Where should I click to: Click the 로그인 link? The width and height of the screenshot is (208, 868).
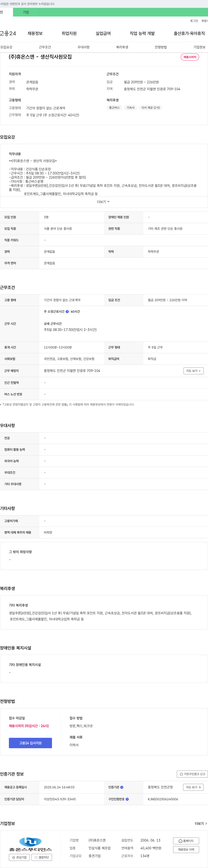194,21
